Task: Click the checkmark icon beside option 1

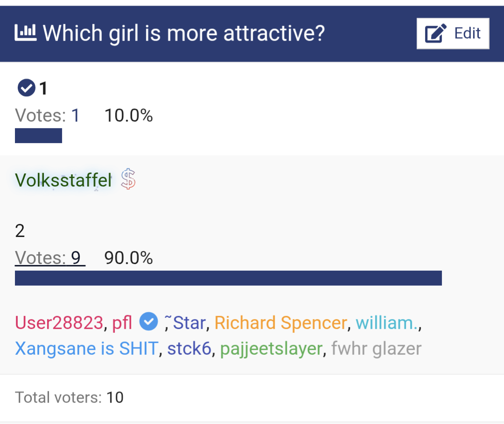Action: tap(26, 87)
